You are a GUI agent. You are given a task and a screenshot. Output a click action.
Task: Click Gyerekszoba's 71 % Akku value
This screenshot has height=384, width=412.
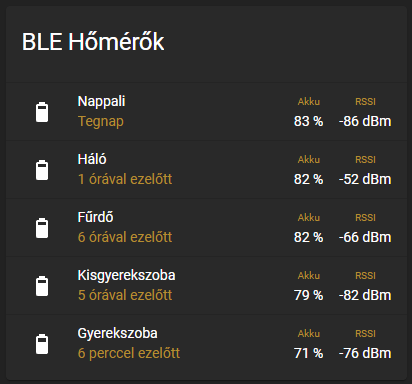tap(308, 353)
